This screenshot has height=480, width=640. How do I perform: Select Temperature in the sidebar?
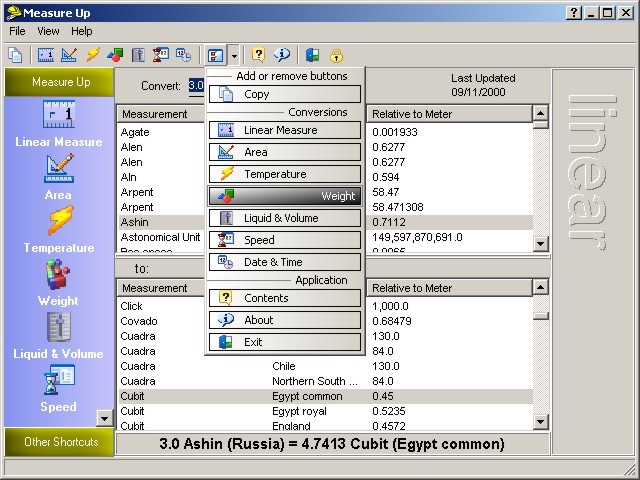[x=59, y=230]
